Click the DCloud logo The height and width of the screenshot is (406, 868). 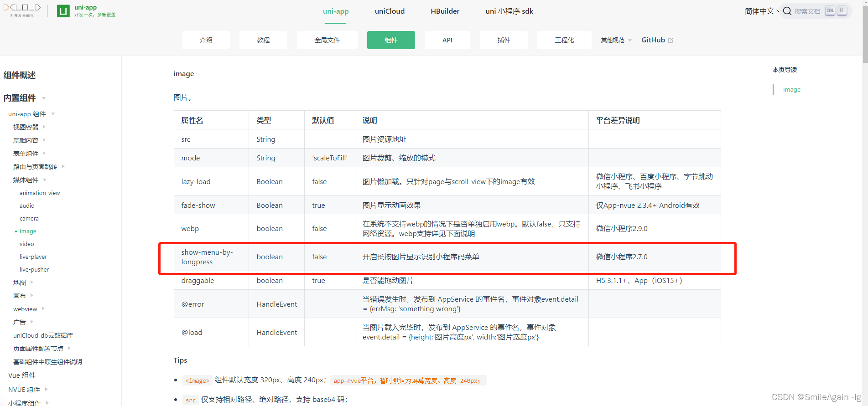pos(22,10)
